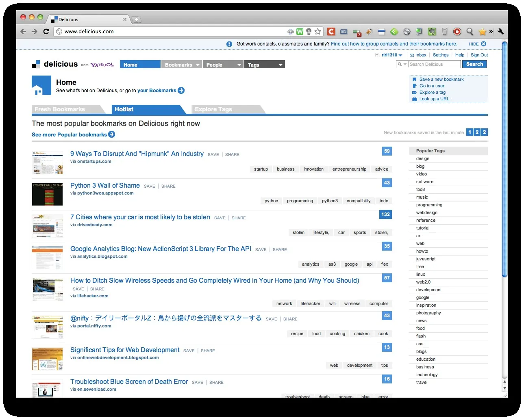Open the mail envelope extension
Screen dimensions: 524x420
pos(344,31)
